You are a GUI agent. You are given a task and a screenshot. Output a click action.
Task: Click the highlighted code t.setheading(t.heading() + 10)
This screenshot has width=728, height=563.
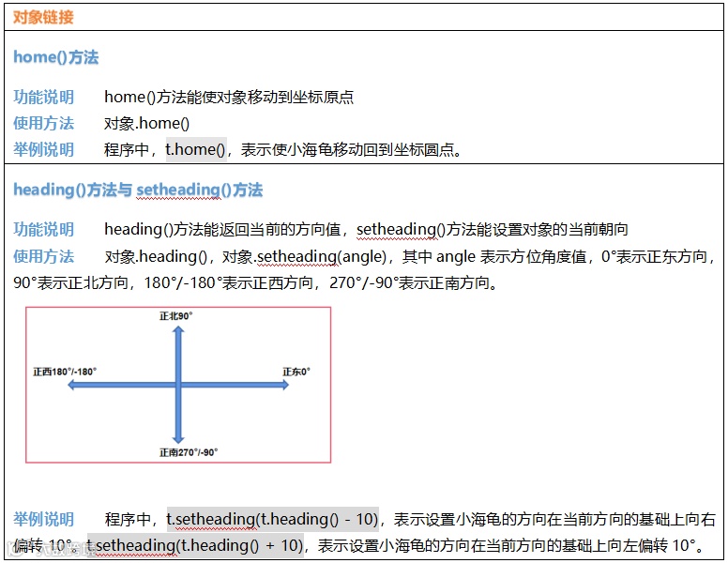click(x=195, y=545)
